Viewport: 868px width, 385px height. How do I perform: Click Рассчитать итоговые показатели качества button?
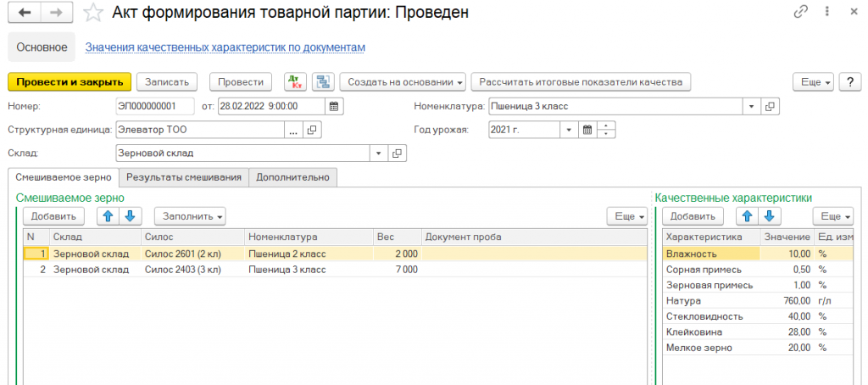581,81
